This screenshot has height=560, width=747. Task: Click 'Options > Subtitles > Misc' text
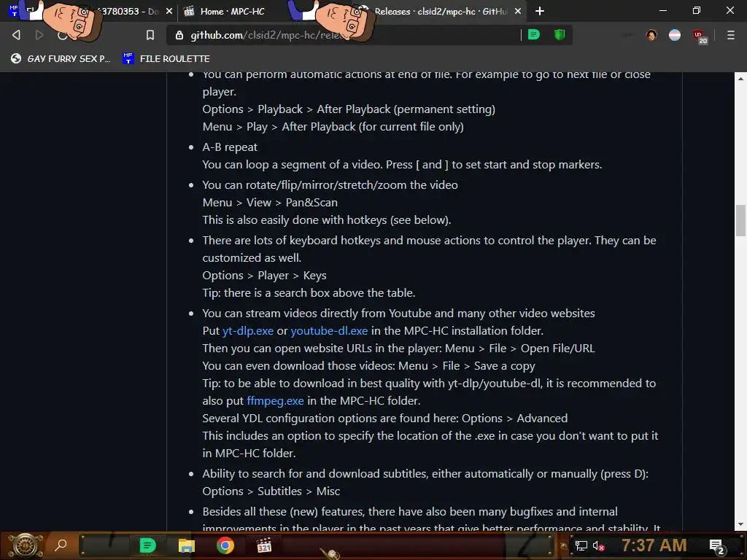point(271,491)
